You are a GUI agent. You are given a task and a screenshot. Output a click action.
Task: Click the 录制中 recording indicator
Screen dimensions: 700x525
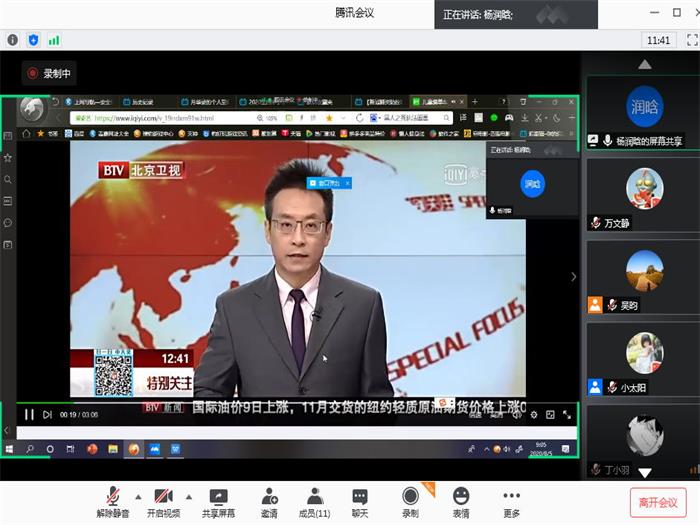(49, 73)
